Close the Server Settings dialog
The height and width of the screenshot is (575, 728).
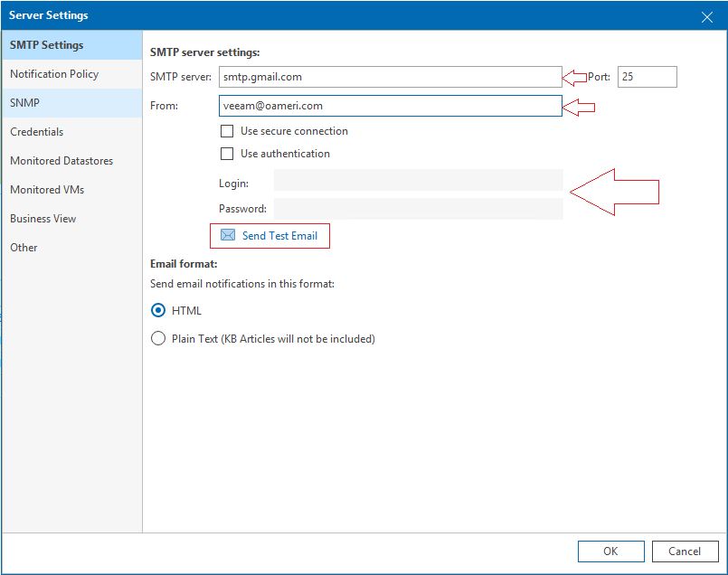pyautogui.click(x=706, y=17)
